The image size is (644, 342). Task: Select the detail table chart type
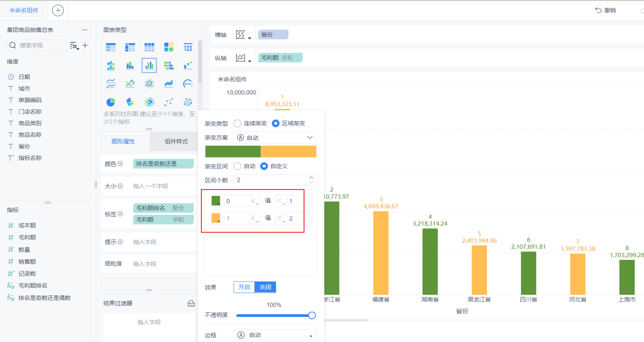click(149, 47)
